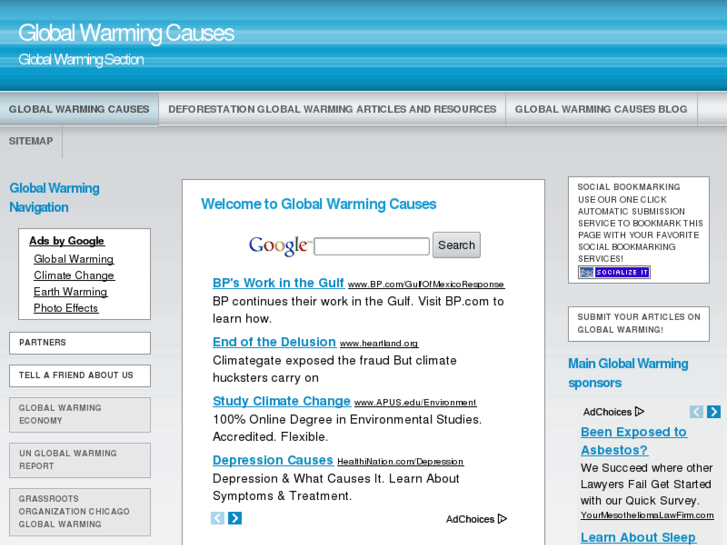Open Global Warming Causes nav tab
This screenshot has height=545, width=727.
click(79, 109)
